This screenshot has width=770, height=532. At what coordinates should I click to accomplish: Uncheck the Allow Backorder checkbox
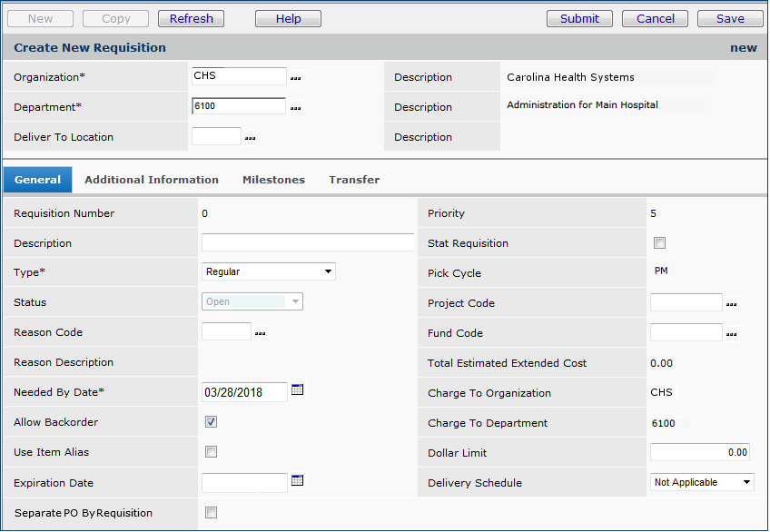tap(211, 422)
